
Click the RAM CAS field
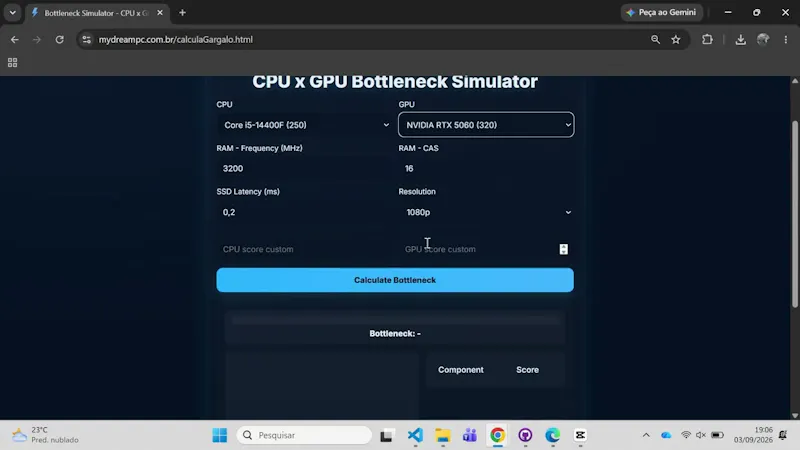coord(486,168)
